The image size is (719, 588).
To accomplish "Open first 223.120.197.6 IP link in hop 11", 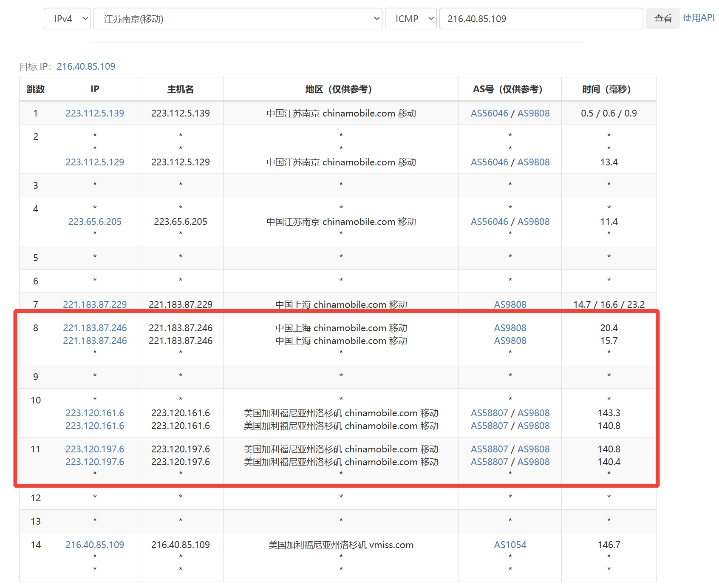I will 95,449.
